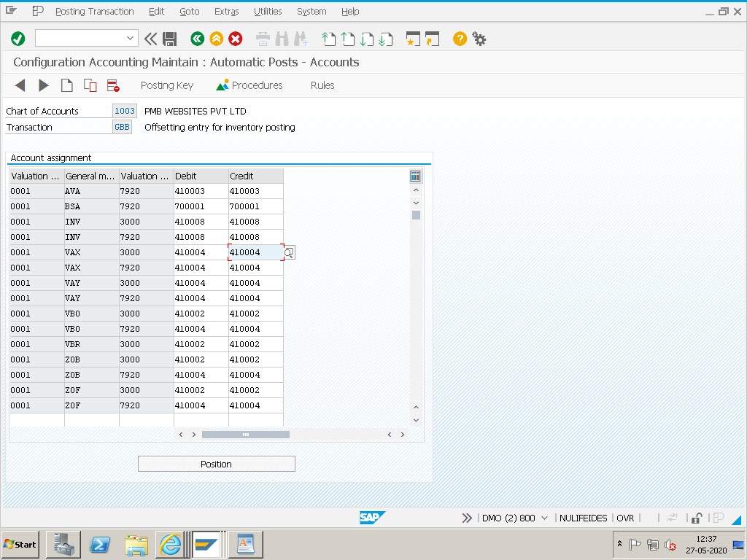Viewport: 747px width, 560px height.
Task: Click the SAP menu icon at top-left
Action: click(x=11, y=10)
